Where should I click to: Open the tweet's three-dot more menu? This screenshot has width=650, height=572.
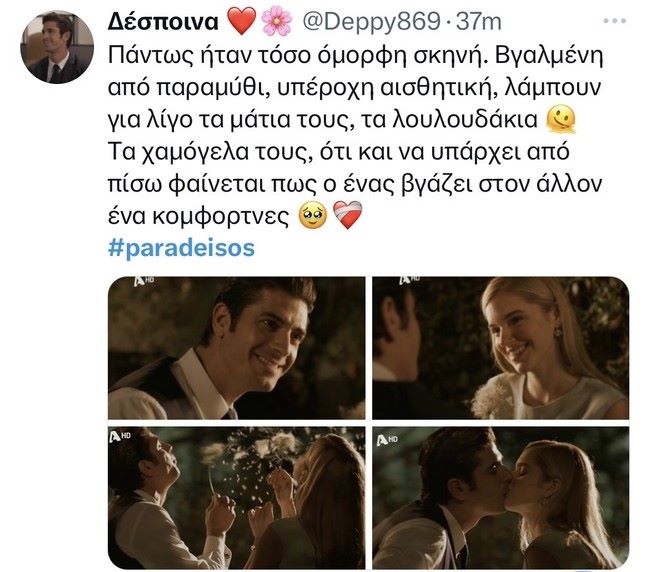click(614, 21)
